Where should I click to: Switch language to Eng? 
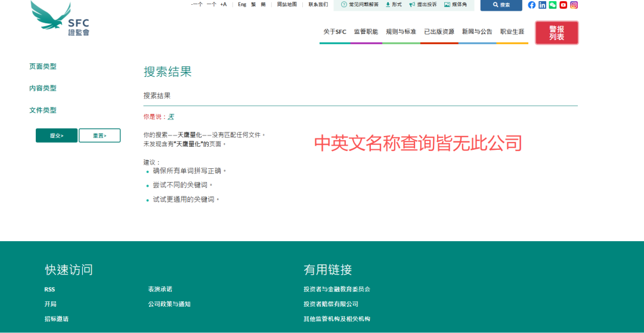pos(242,5)
